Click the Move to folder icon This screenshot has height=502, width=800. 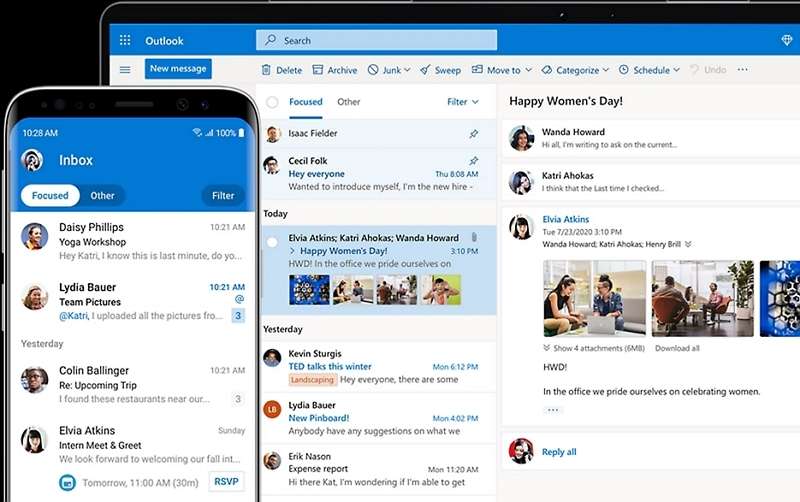477,69
